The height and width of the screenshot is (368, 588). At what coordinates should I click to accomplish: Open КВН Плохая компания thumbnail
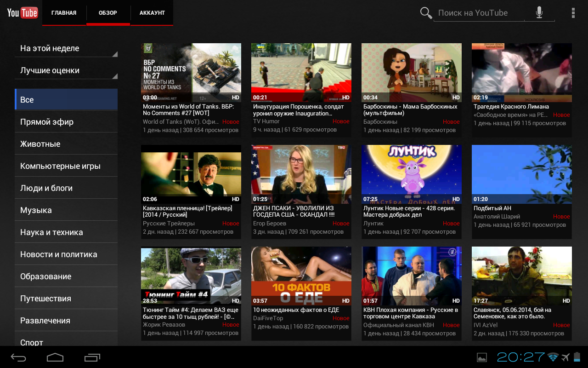412,276
